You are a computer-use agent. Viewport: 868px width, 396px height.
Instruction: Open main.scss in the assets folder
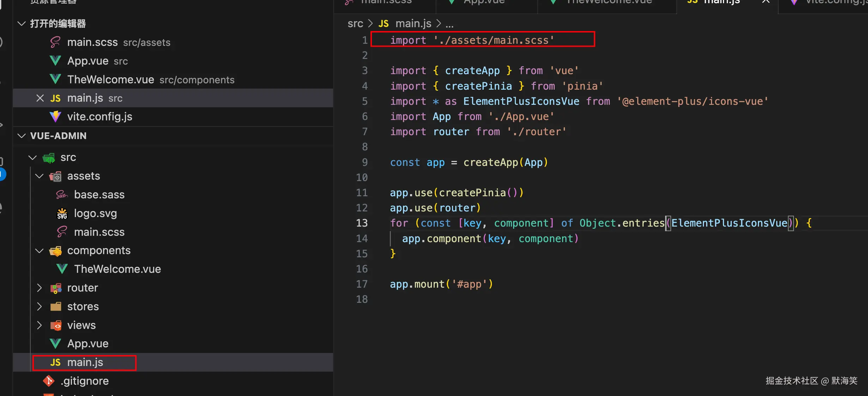99,232
